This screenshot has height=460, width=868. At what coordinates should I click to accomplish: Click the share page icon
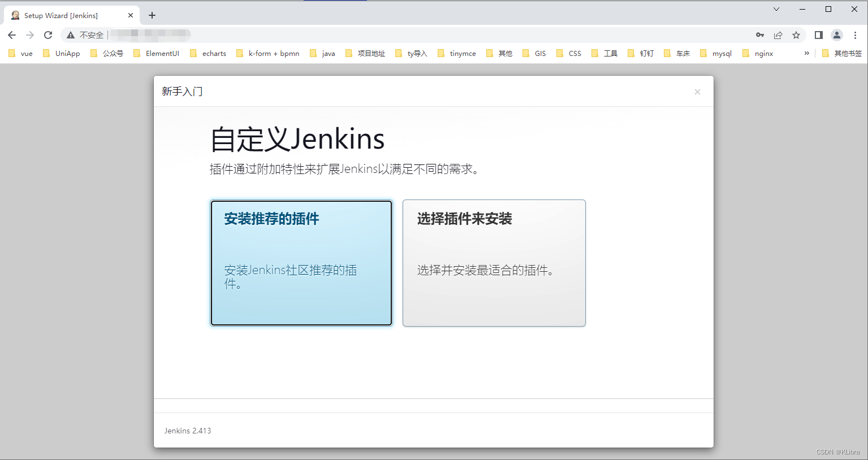[x=778, y=35]
